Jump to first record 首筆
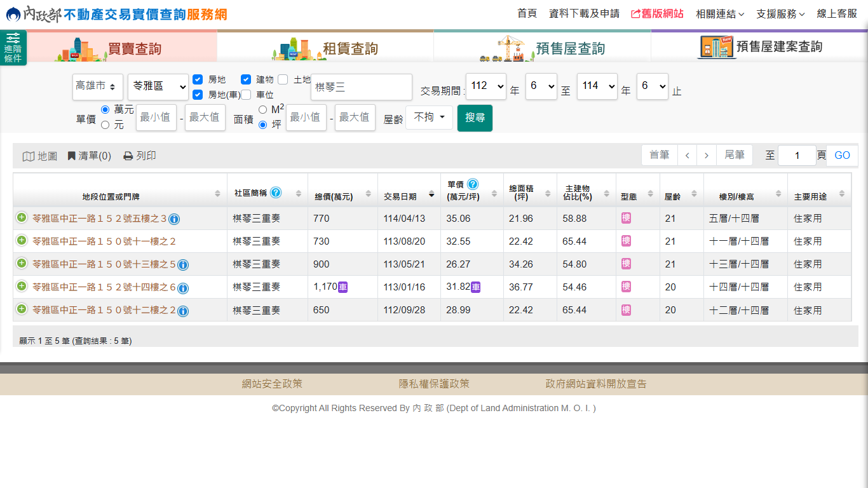The width and height of the screenshot is (868, 488). tap(660, 155)
